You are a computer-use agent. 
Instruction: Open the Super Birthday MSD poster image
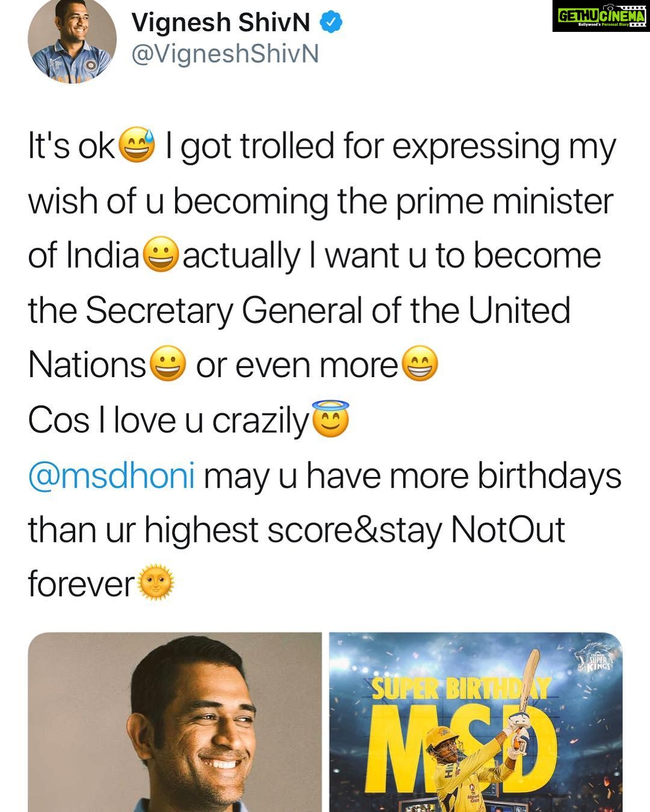(475, 722)
